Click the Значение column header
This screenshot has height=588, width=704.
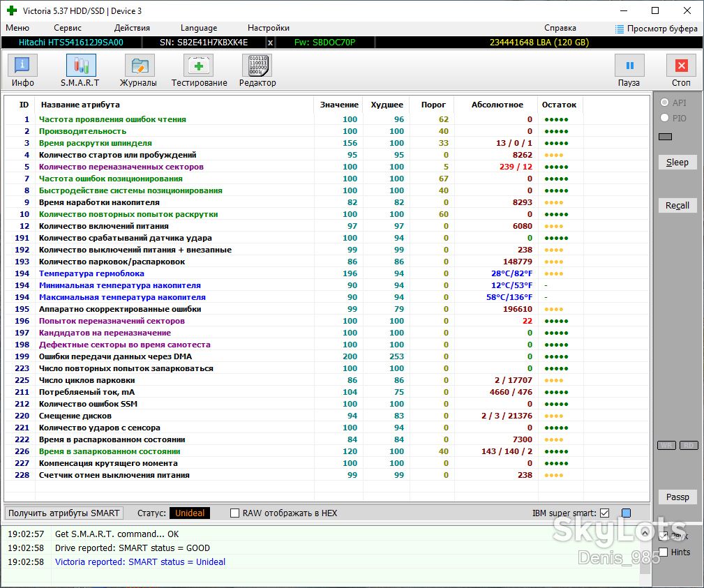pos(339,105)
